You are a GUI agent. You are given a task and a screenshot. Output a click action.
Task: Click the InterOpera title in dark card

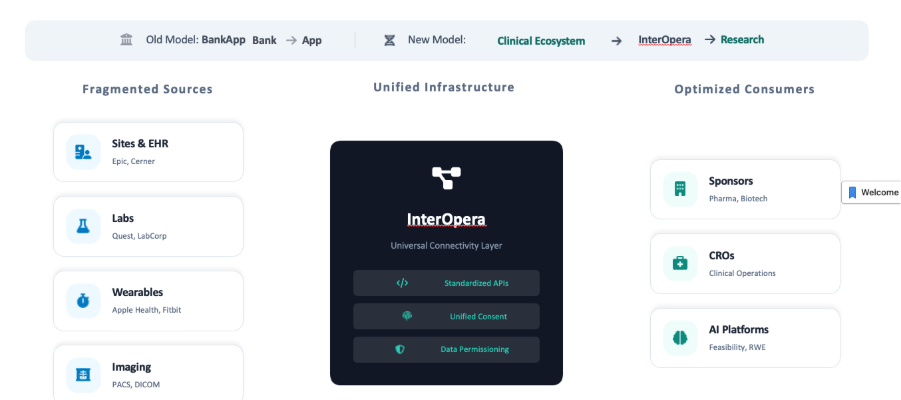pos(446,220)
